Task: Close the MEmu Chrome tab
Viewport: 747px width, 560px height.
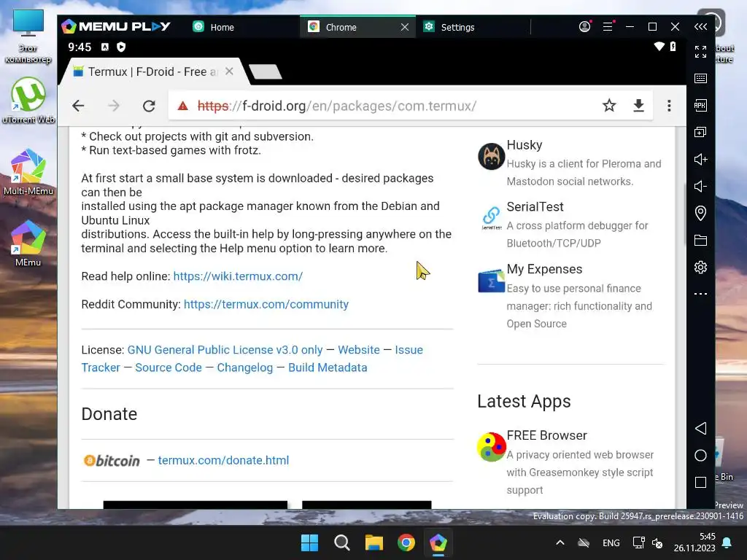Action: [404, 27]
